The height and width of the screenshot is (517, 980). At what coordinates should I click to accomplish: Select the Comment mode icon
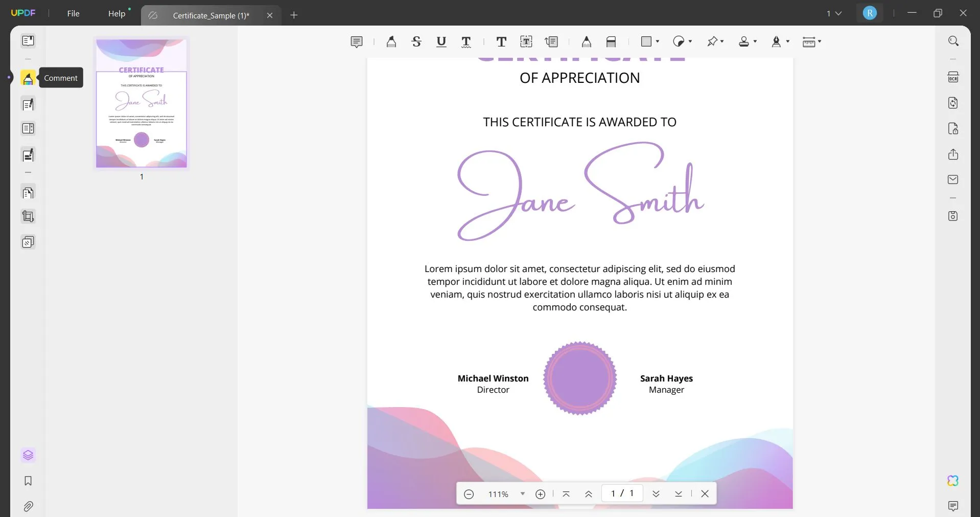pyautogui.click(x=28, y=78)
